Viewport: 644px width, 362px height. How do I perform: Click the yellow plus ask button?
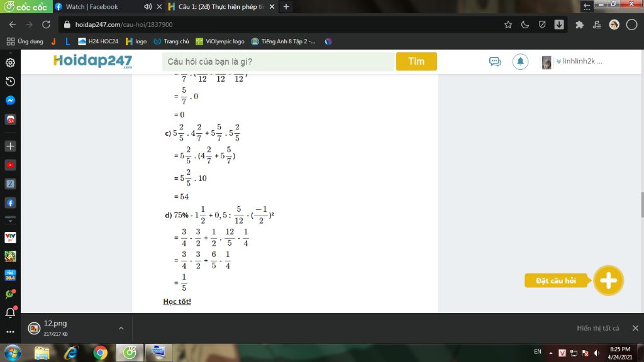(608, 281)
